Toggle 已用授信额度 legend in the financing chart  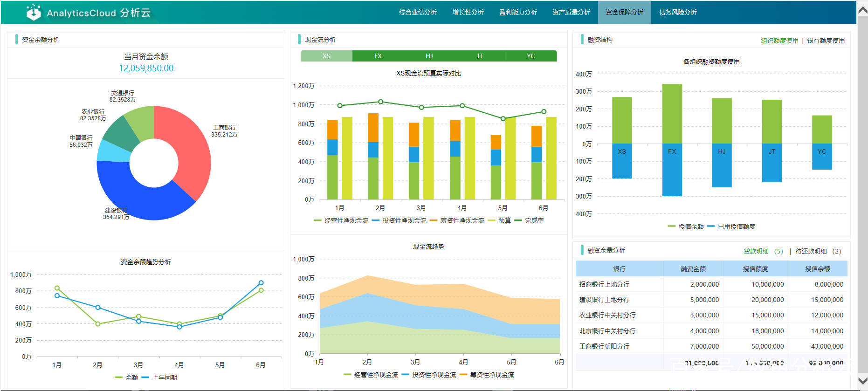coord(731,226)
